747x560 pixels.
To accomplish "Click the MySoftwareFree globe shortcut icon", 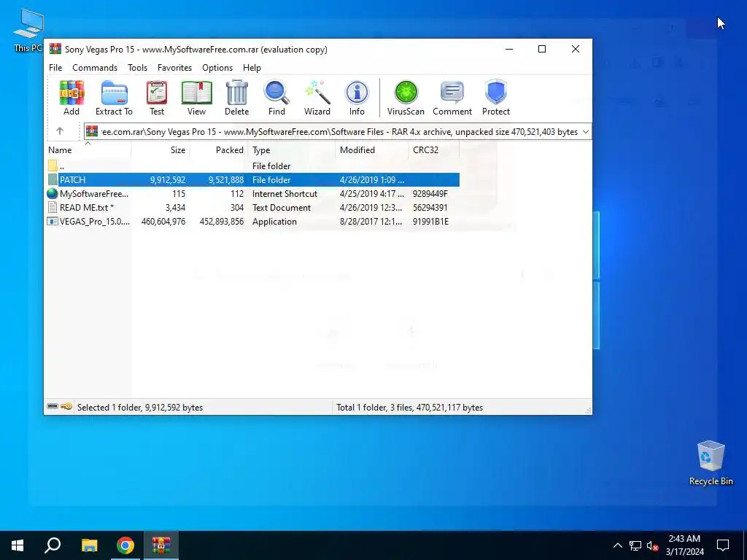I will click(x=53, y=193).
